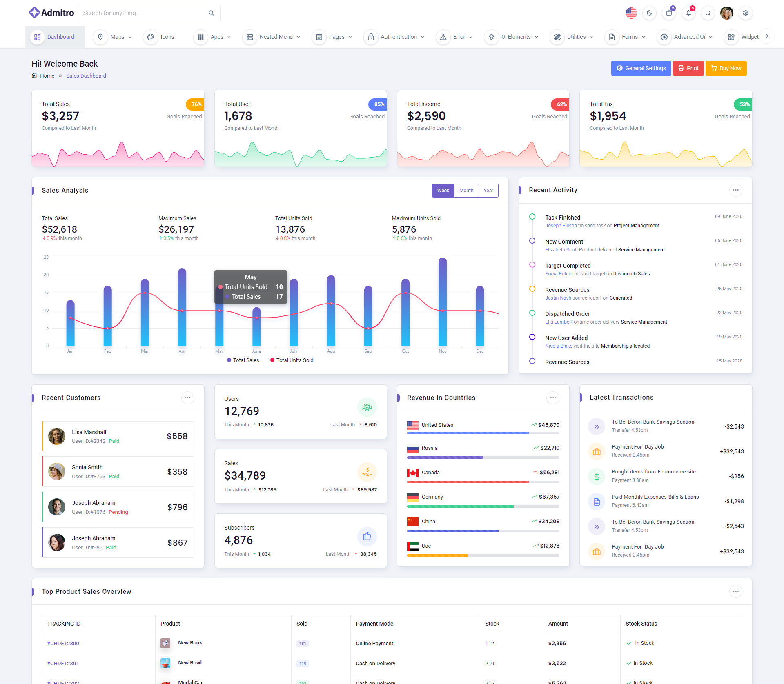Select the Dashboard menu tab
The image size is (784, 684).
[x=55, y=37]
